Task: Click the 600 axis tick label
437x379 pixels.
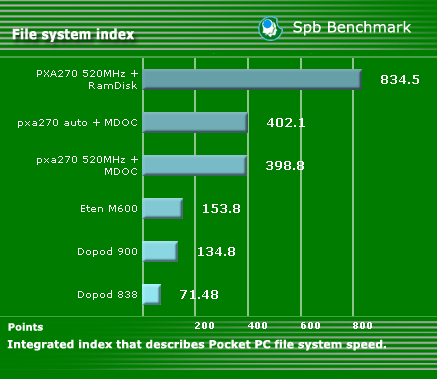Action: point(310,326)
